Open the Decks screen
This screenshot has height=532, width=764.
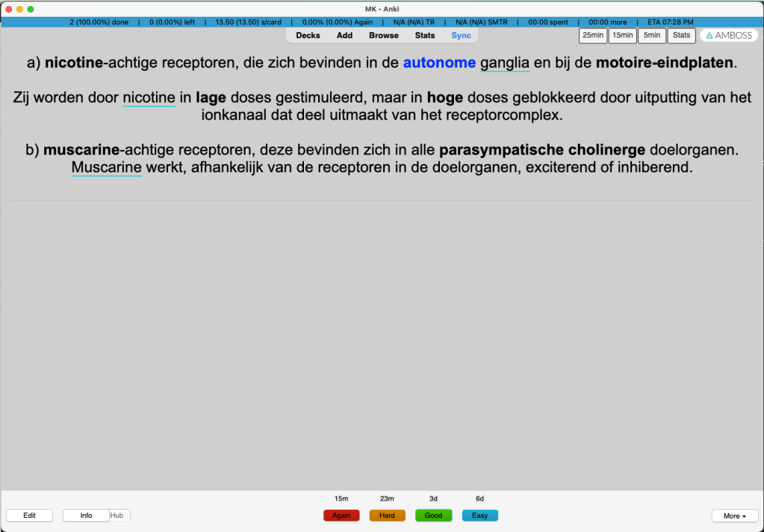(x=308, y=36)
